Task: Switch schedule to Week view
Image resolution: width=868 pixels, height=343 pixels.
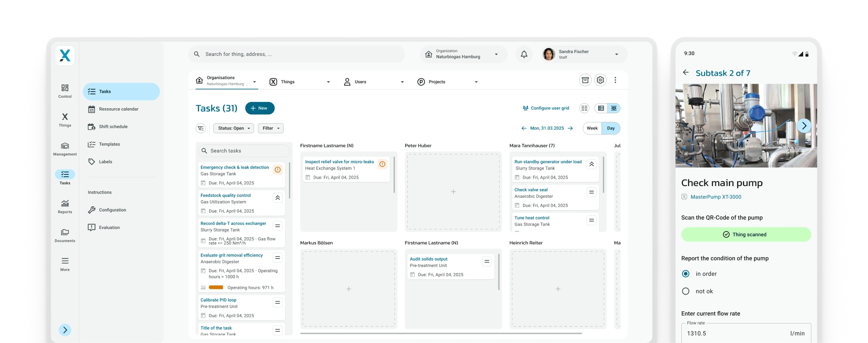Action: tap(592, 128)
